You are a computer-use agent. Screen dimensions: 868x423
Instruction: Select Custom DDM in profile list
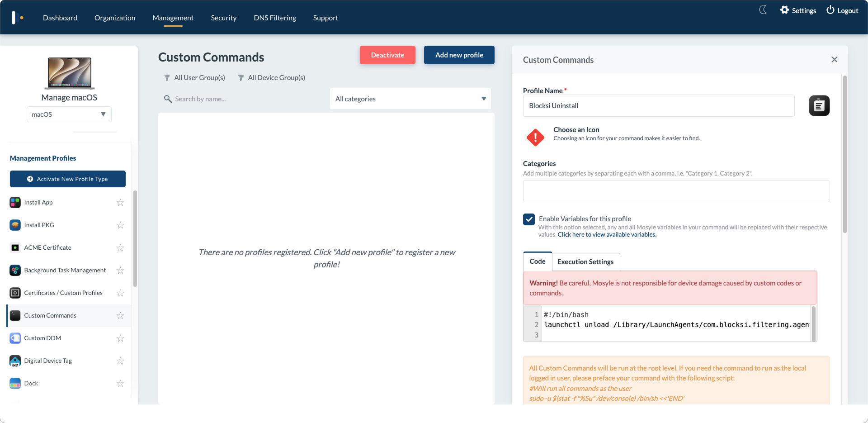(x=69, y=338)
